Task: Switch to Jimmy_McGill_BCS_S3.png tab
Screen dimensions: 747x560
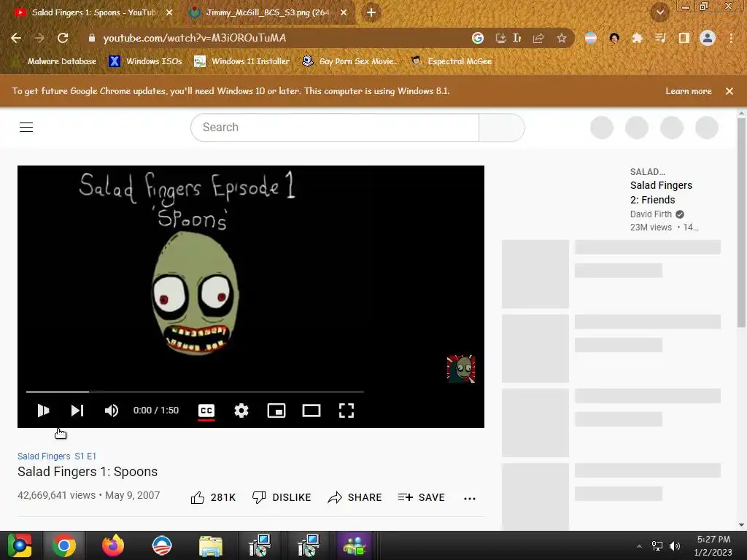Action: 268,12
